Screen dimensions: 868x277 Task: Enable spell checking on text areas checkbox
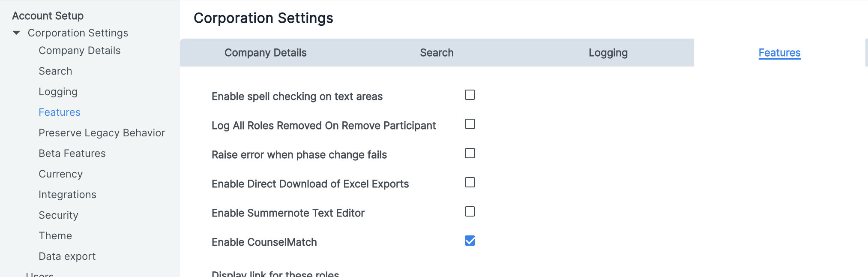pos(470,95)
